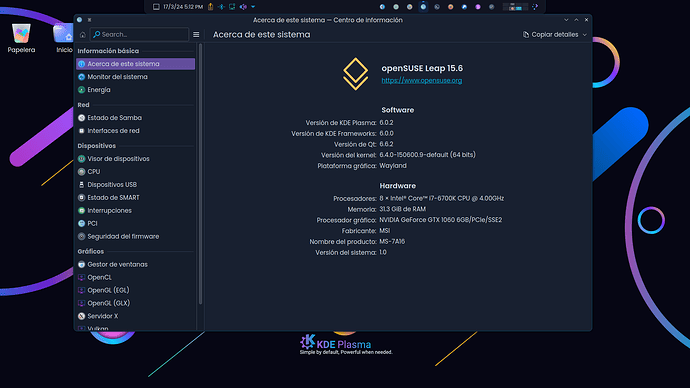Click the Gestor de ventanas icon
The height and width of the screenshot is (388, 690).
[81, 264]
